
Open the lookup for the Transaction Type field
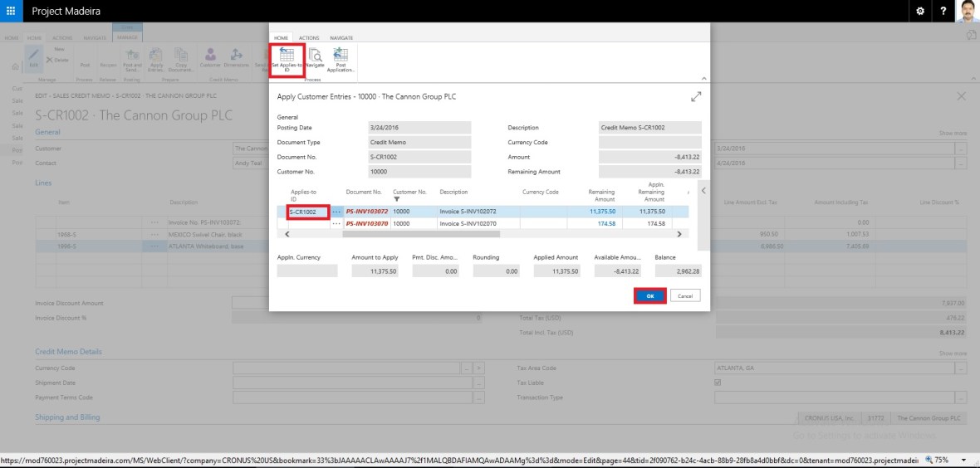pos(961,397)
